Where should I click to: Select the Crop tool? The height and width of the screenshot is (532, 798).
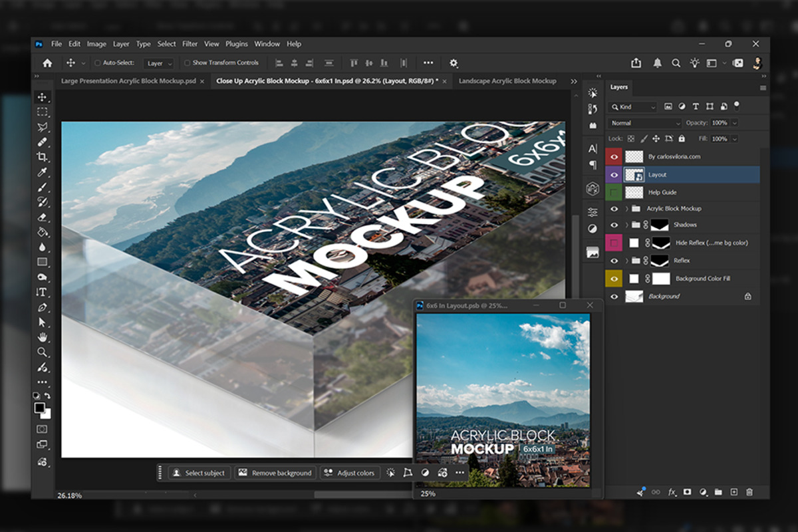tap(43, 157)
